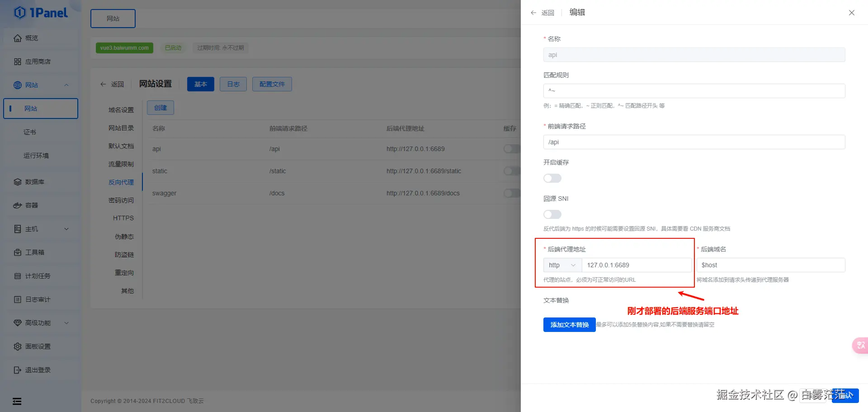This screenshot has height=412, width=868.
Task: Select 重定向 in settings menu
Action: 124,273
